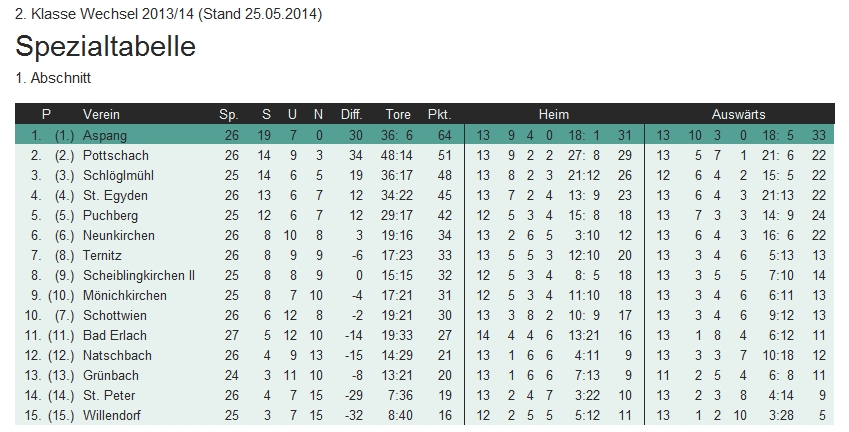This screenshot has width=849, height=432.
Task: Click the Willendorf team name
Action: click(x=112, y=415)
